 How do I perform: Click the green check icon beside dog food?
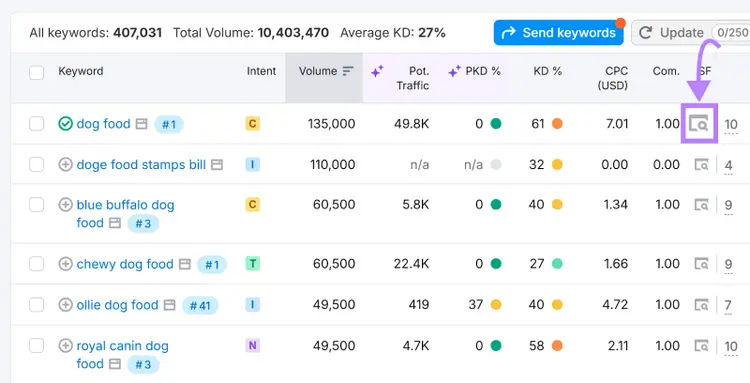[65, 124]
